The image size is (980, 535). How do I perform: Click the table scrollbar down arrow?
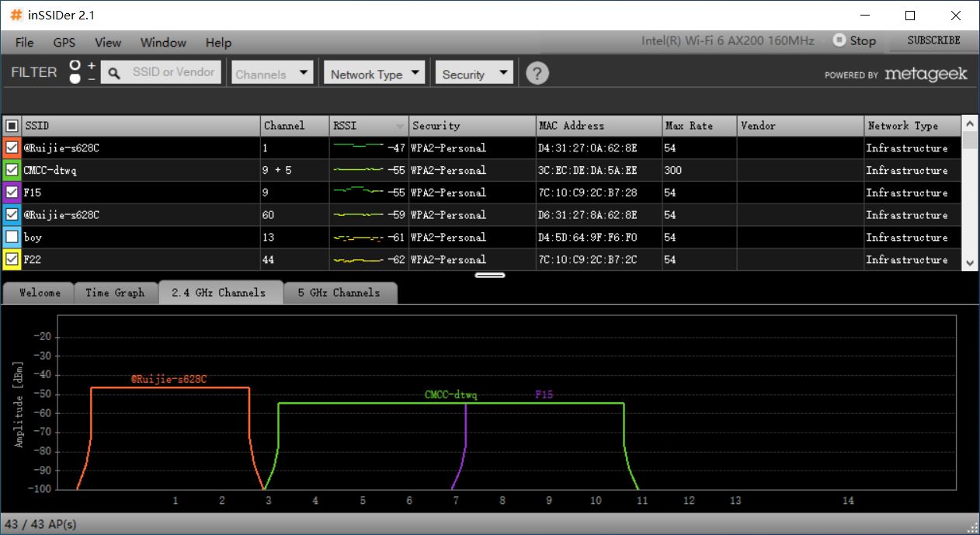click(970, 263)
